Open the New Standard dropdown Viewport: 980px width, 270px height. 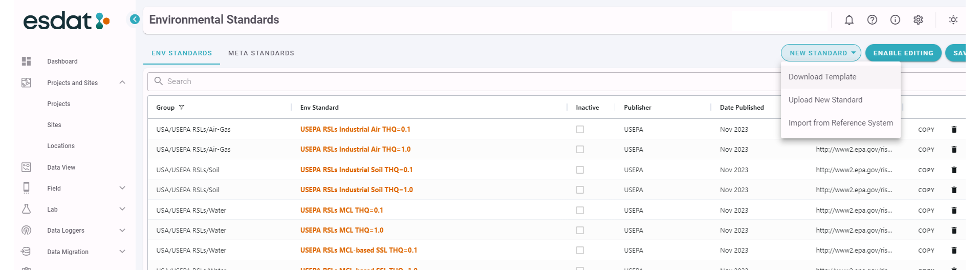[x=821, y=53]
